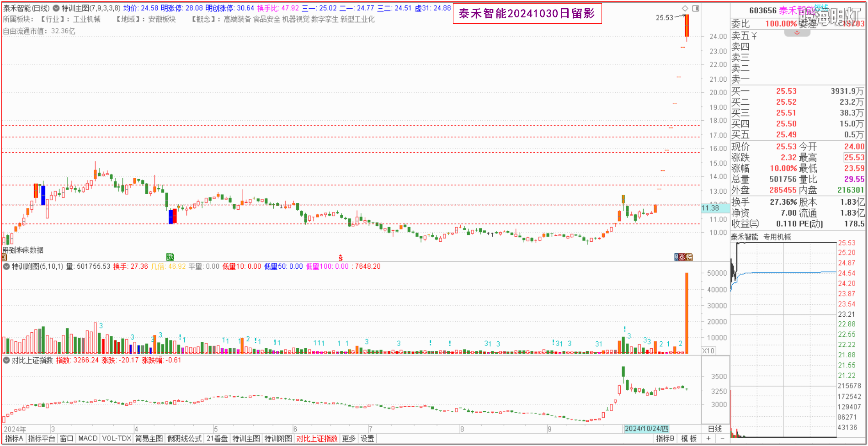868x446 pixels.
Task: Open 设置 settings at bottom bar
Action: pyautogui.click(x=367, y=439)
